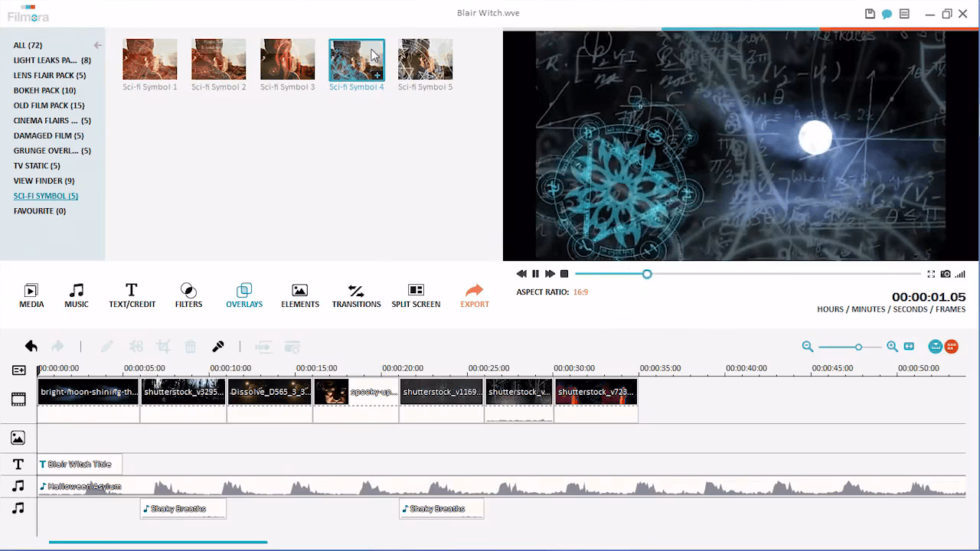Click the red-orange round grid icon
The width and height of the screenshot is (980, 551).
click(x=951, y=347)
